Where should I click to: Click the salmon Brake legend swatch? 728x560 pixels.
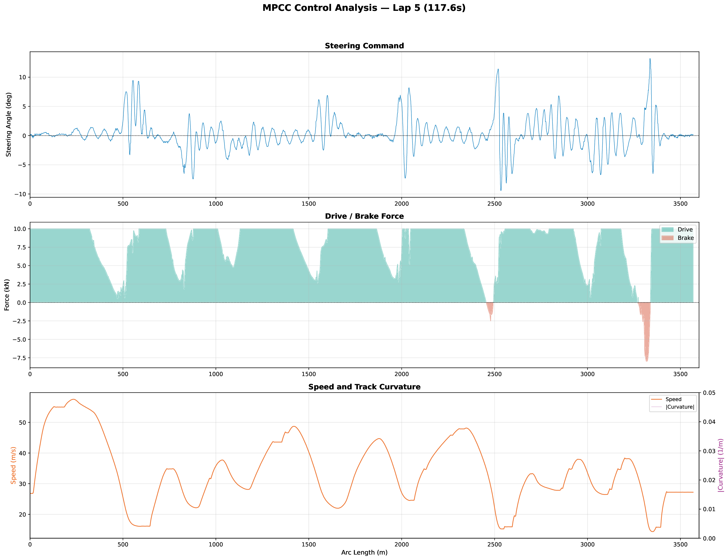tap(668, 238)
